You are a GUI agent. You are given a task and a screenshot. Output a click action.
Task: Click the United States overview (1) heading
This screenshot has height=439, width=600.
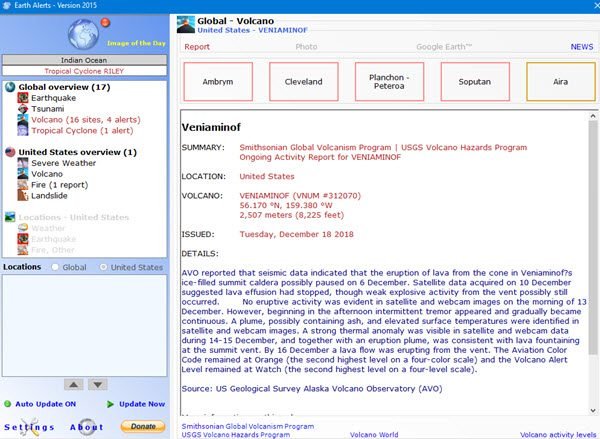(x=78, y=152)
